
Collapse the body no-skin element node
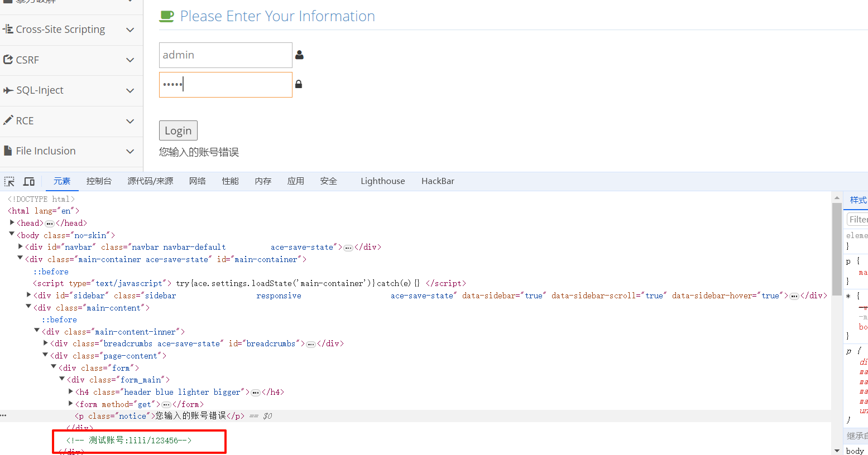pos(12,234)
